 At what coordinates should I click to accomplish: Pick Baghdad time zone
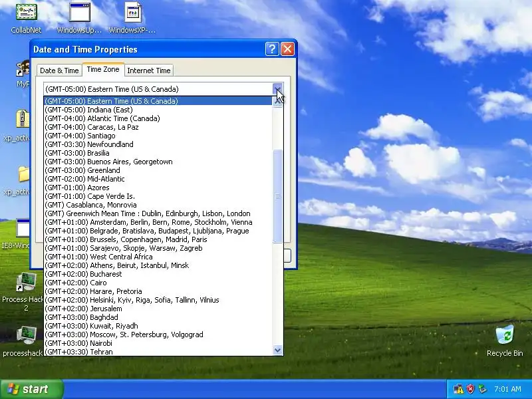pos(158,317)
